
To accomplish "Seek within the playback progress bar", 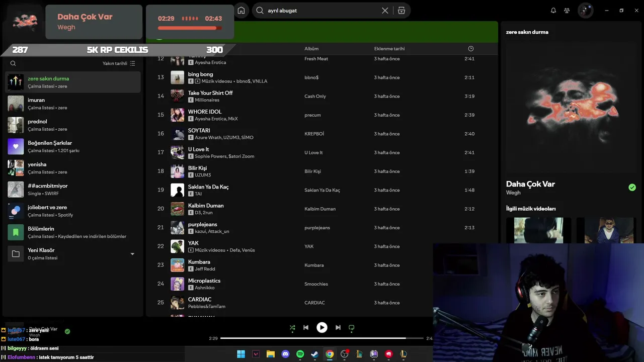I will [x=323, y=338].
